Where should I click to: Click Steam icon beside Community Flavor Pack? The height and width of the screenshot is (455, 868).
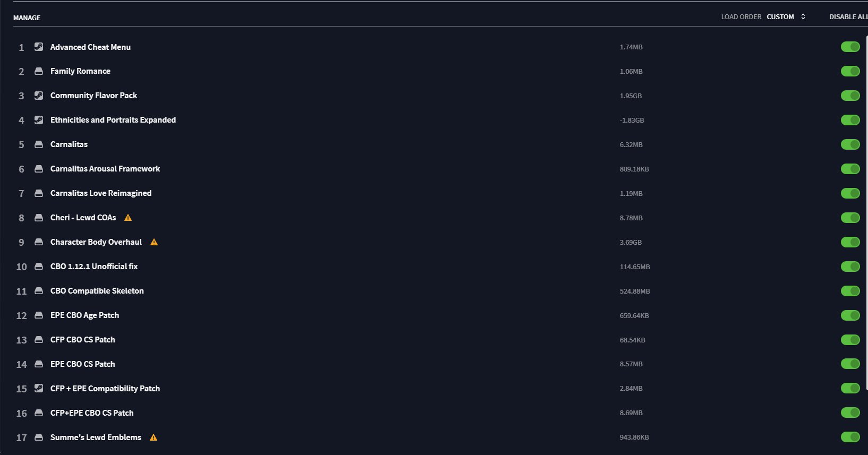(39, 96)
